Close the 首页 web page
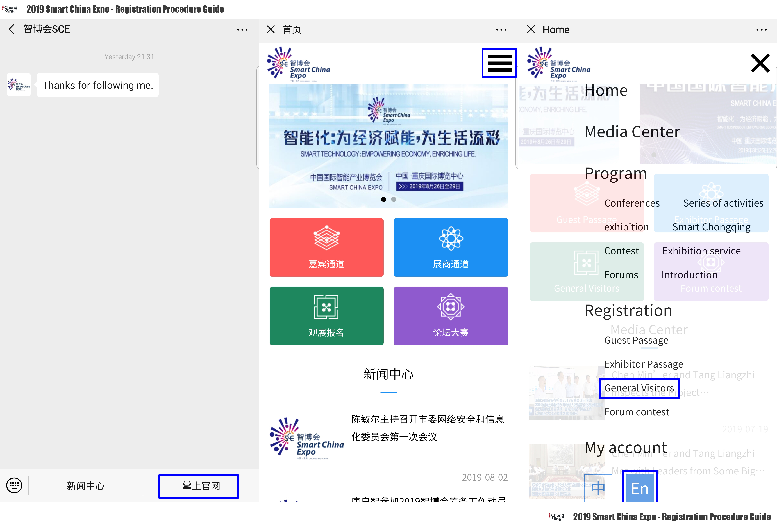Image resolution: width=777 pixels, height=532 pixels. [x=271, y=29]
